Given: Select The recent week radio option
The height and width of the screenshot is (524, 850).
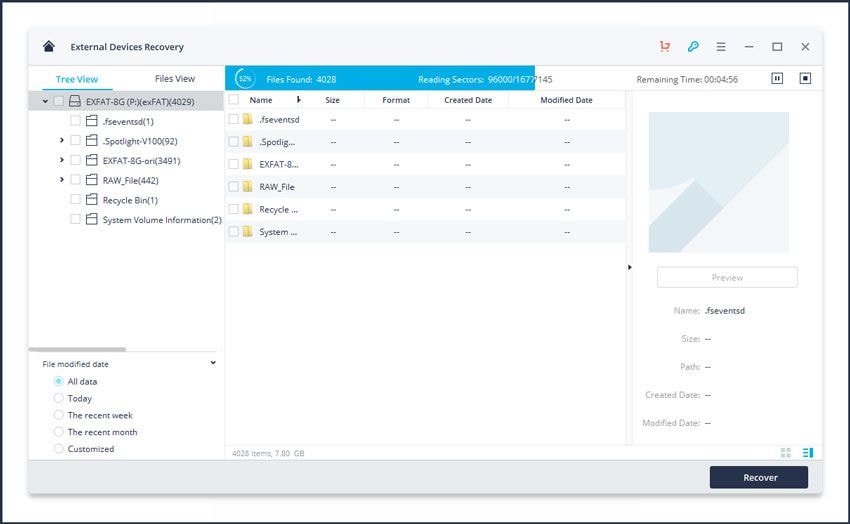Looking at the screenshot, I should point(59,415).
